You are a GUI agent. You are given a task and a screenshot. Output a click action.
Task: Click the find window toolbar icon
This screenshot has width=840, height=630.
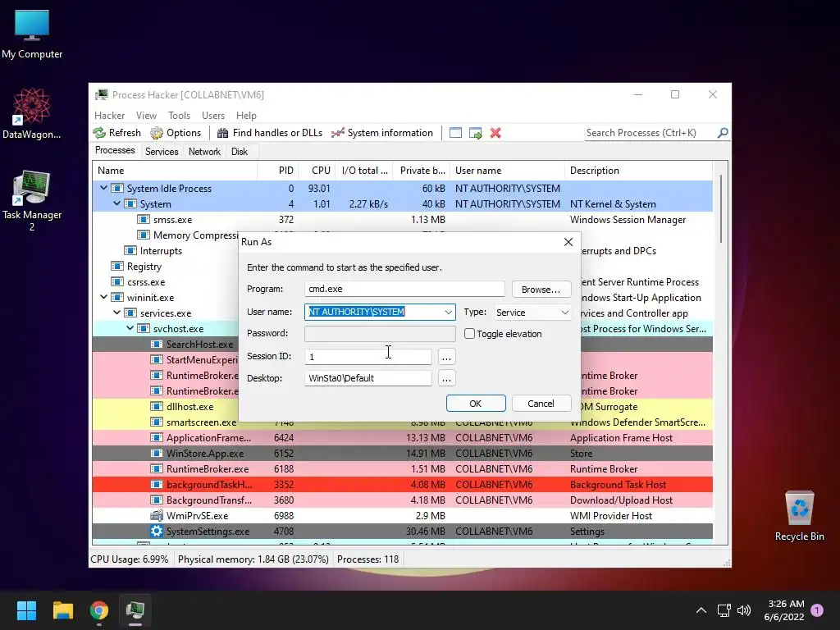[455, 133]
